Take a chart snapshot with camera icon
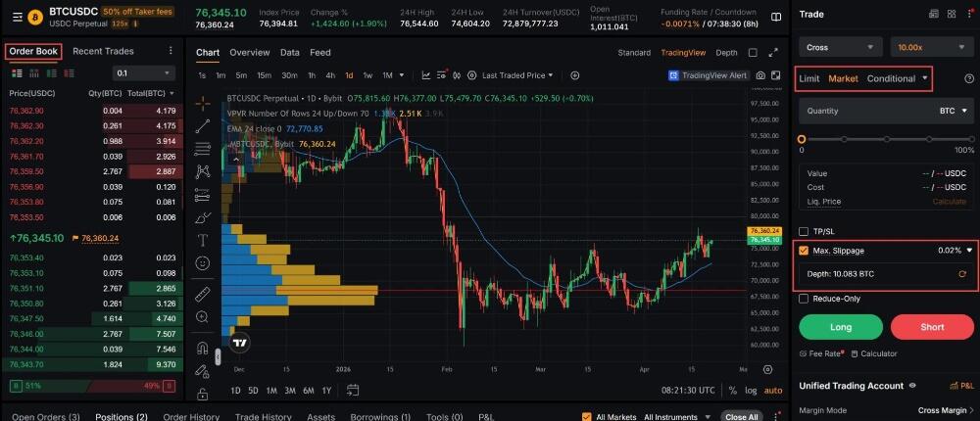This screenshot has height=421, width=980. coord(760,75)
